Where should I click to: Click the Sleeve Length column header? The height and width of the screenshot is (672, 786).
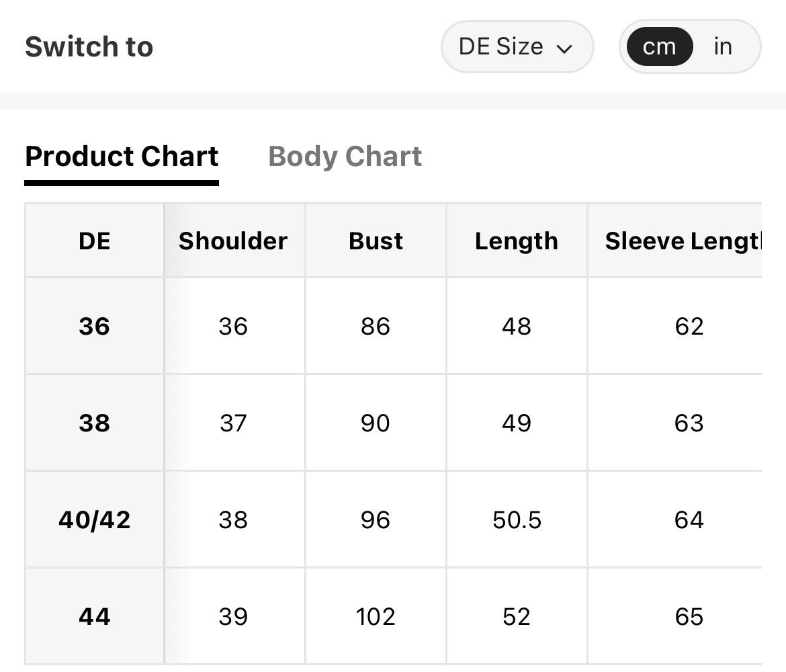tap(675, 241)
